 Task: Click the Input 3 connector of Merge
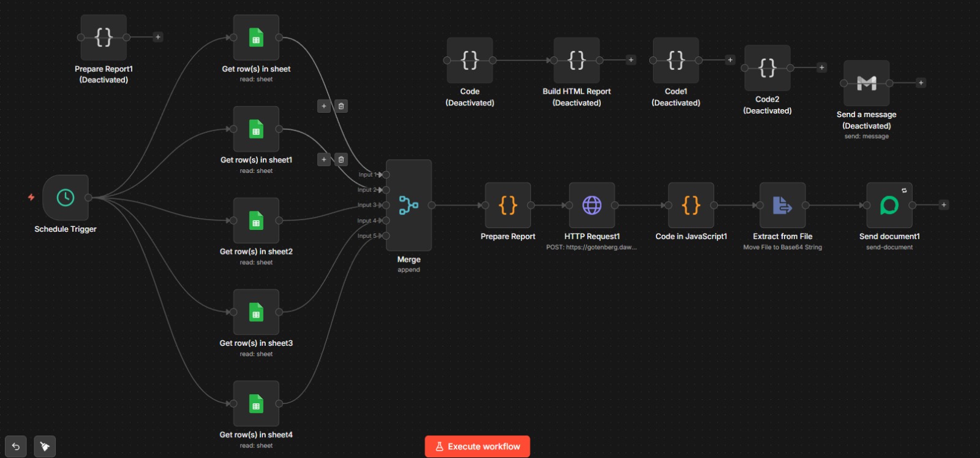click(x=386, y=205)
